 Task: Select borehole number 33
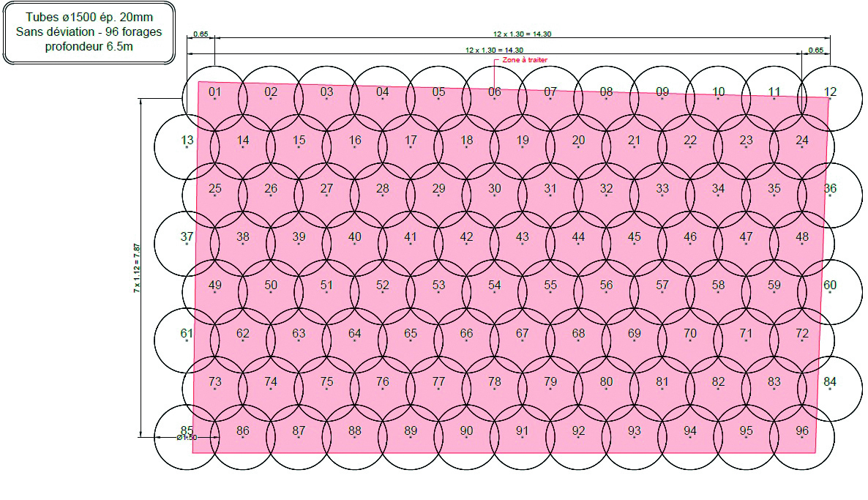[662, 188]
